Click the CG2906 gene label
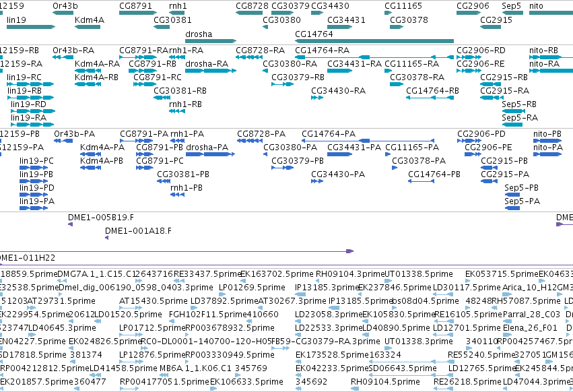 (473, 6)
